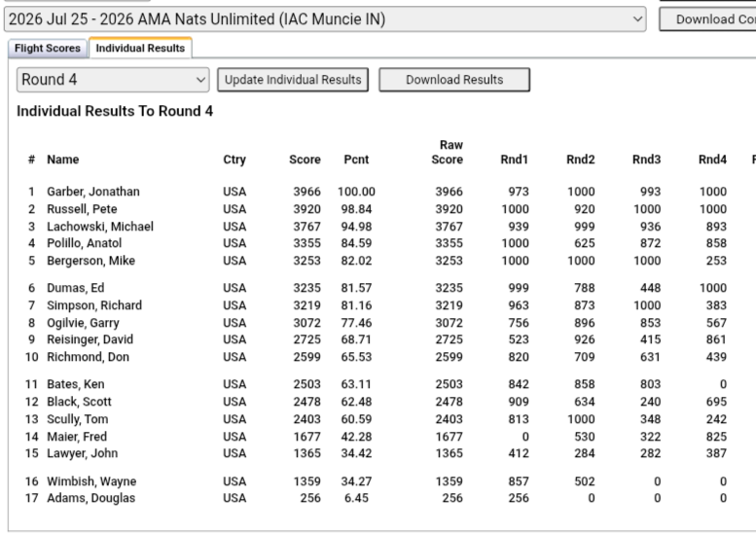Click the Rnd4 column header
This screenshot has height=533, width=756.
point(712,160)
